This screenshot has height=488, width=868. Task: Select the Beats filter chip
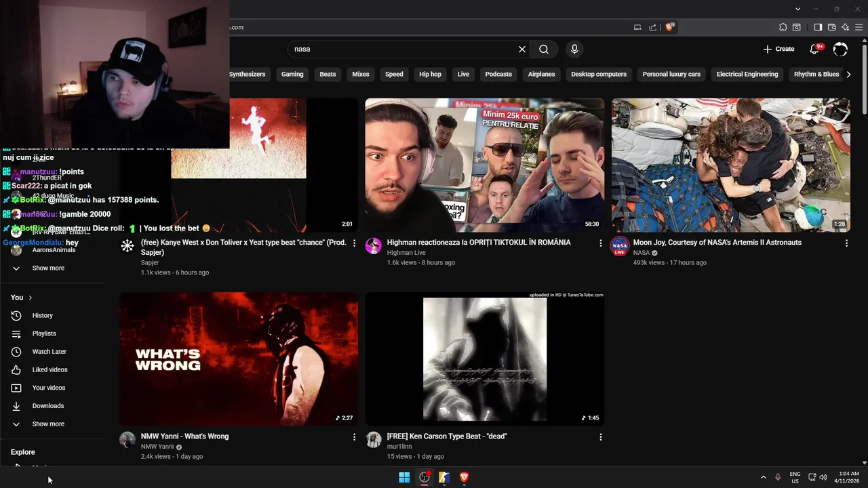pyautogui.click(x=328, y=74)
